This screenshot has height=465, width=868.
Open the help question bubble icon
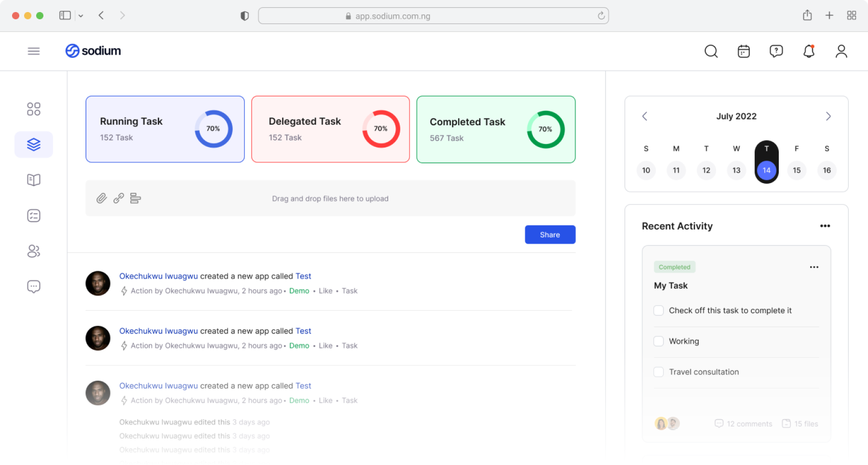point(776,51)
